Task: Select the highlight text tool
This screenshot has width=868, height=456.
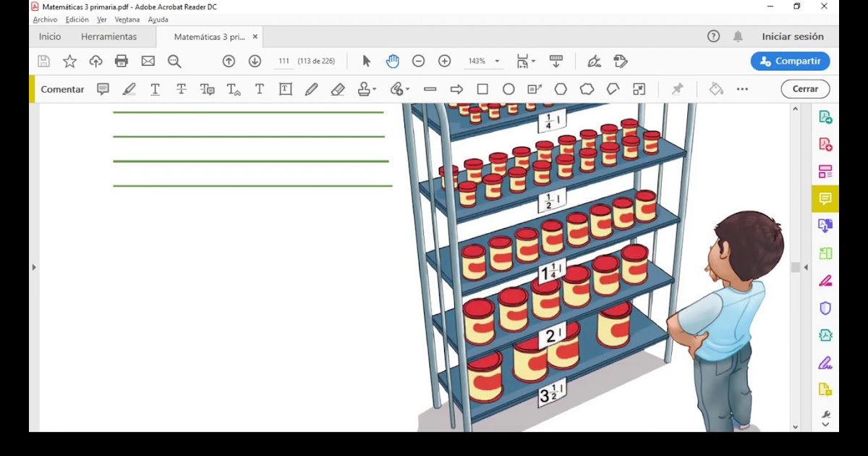Action: pos(129,89)
